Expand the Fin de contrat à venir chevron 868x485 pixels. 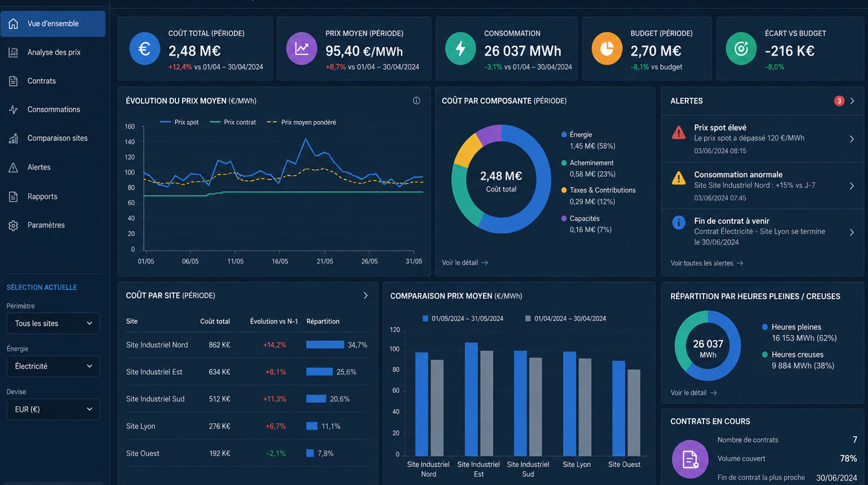tap(852, 232)
